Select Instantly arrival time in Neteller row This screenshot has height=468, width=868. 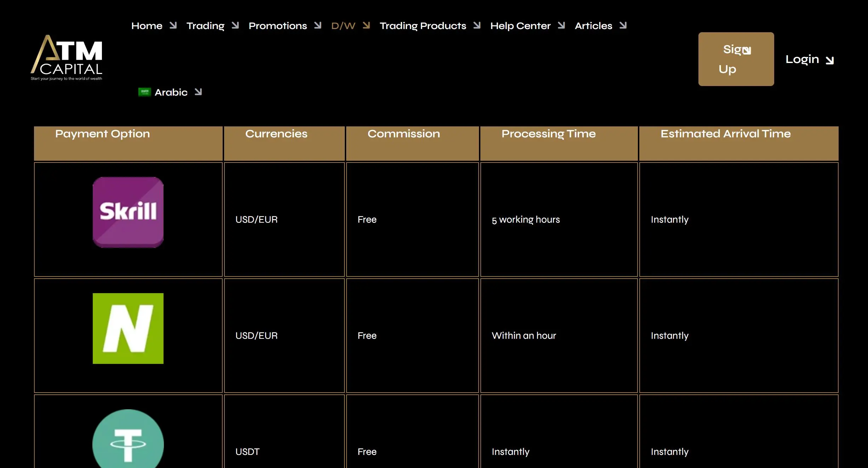(670, 336)
